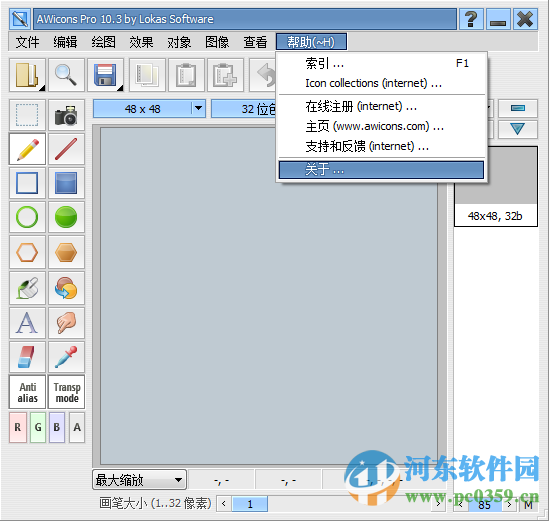This screenshot has height=521, width=549.
Task: Open the 查看 menu
Action: tap(255, 42)
